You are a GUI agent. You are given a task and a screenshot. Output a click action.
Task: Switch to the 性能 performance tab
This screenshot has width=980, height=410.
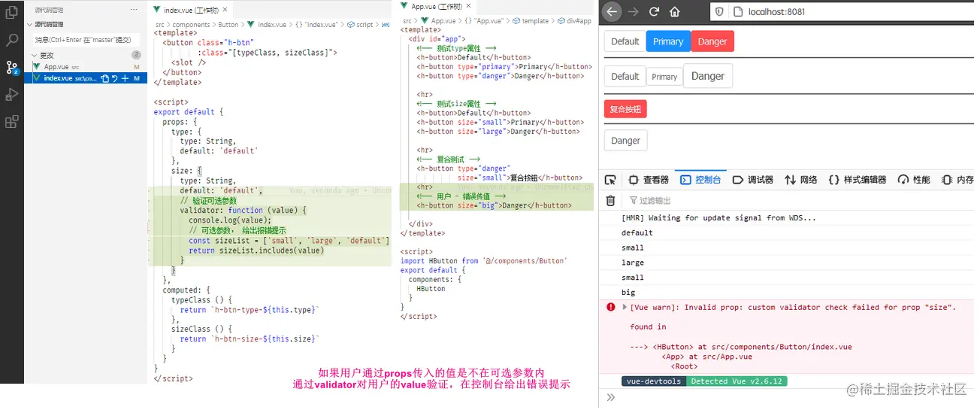(x=913, y=180)
